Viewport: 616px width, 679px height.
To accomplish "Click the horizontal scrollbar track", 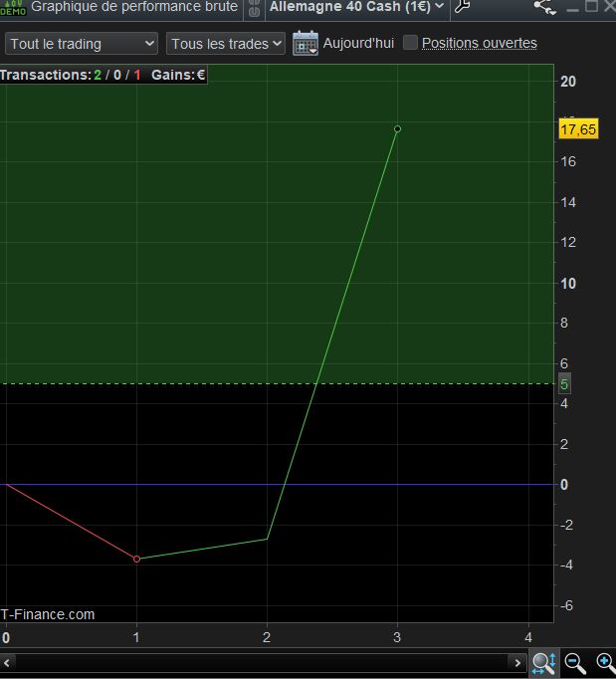I will click(261, 662).
